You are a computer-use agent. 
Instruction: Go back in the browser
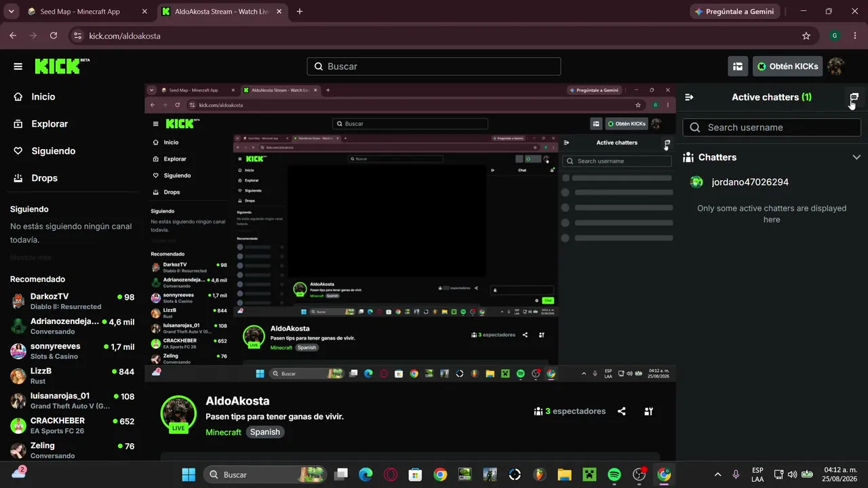(x=13, y=35)
